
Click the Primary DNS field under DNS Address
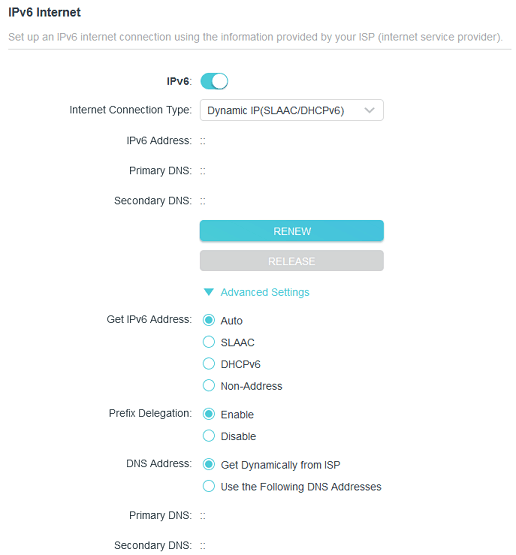202,516
